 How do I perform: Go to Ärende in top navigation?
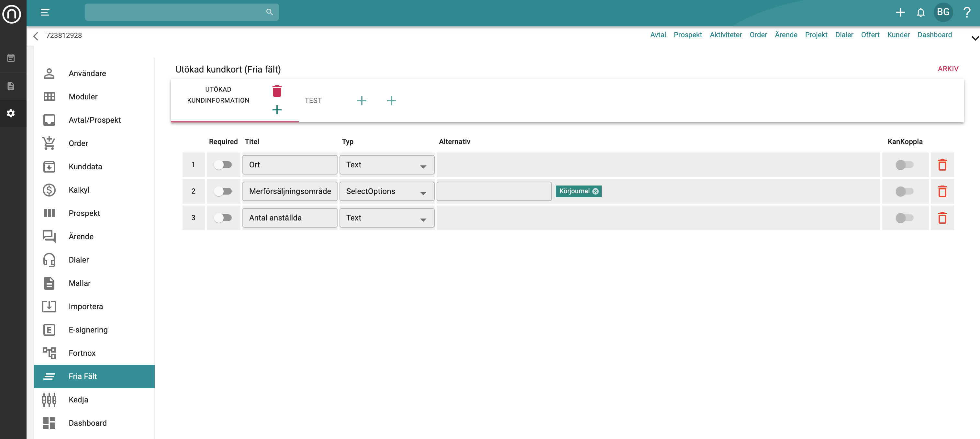[x=785, y=35]
